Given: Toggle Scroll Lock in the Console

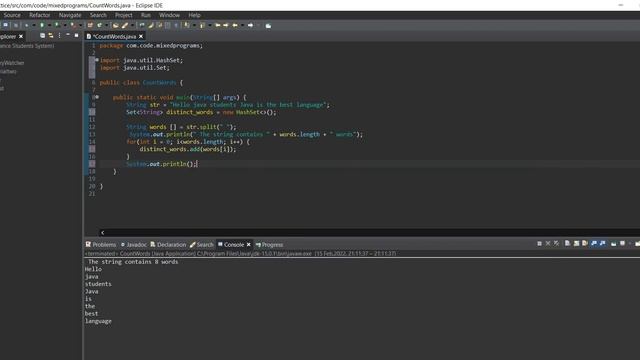Looking at the screenshot, I should [576, 244].
